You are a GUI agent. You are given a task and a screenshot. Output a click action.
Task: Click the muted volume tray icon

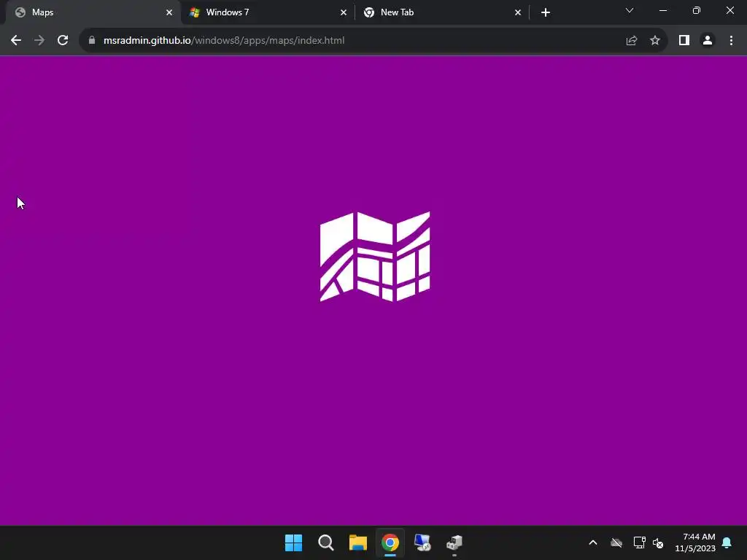pyautogui.click(x=658, y=542)
